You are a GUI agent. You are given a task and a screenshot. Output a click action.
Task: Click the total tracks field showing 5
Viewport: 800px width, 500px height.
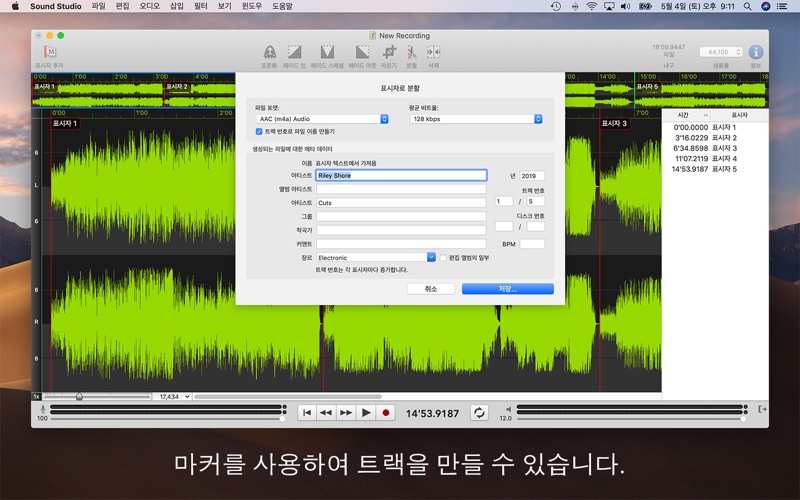[x=536, y=201]
